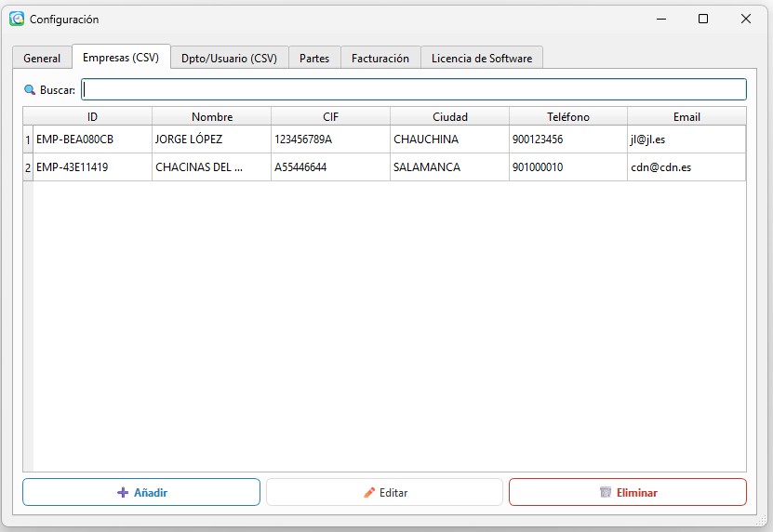
Task: Select the city cell CHAUCHINA
Action: pyautogui.click(x=449, y=140)
